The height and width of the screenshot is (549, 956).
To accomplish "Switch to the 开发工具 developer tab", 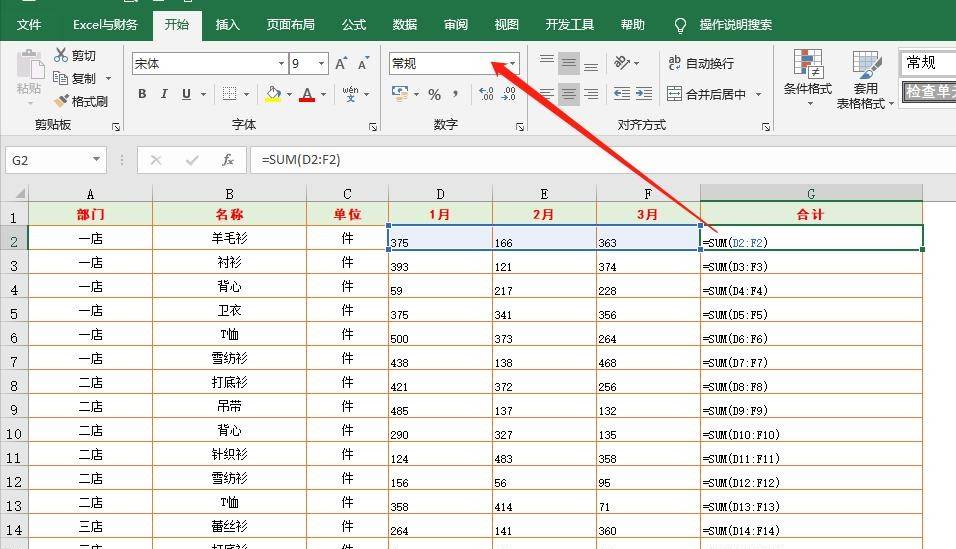I will click(569, 24).
